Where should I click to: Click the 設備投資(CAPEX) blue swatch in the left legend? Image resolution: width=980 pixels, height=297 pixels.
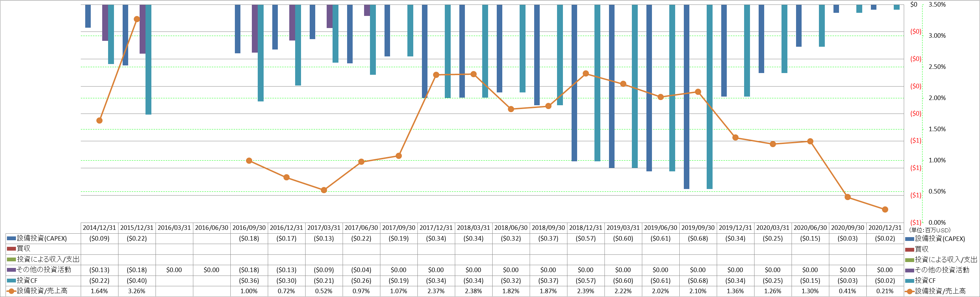tap(11, 238)
